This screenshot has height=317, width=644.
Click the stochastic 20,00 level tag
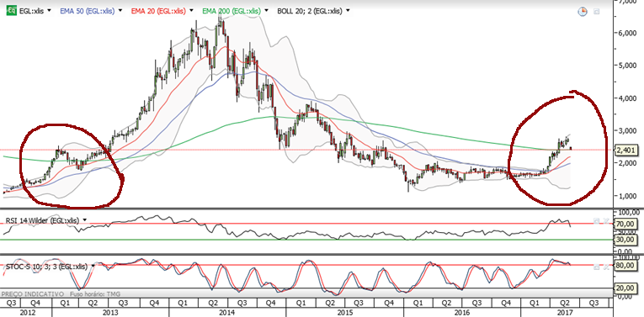click(x=627, y=288)
